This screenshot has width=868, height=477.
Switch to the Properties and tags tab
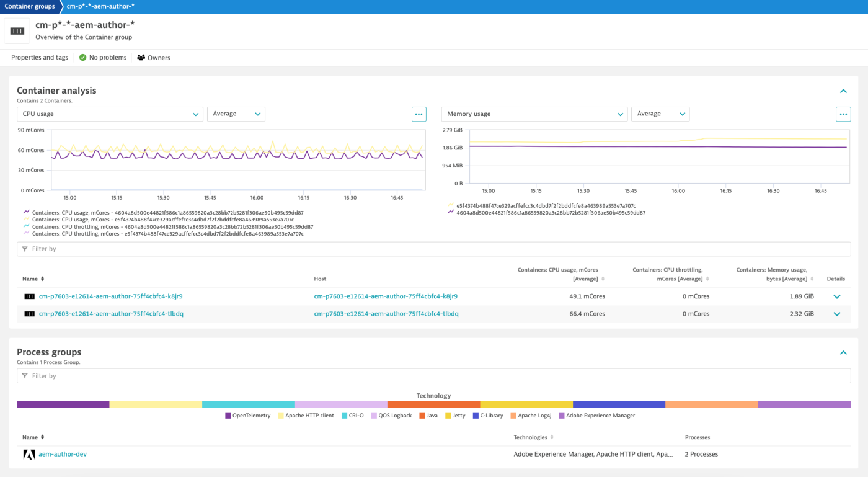(x=39, y=57)
